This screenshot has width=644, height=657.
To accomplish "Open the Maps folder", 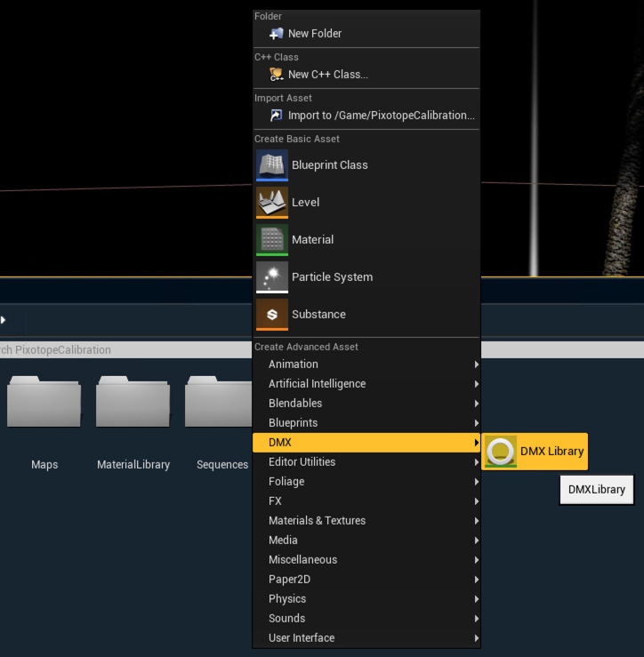I will pyautogui.click(x=44, y=405).
